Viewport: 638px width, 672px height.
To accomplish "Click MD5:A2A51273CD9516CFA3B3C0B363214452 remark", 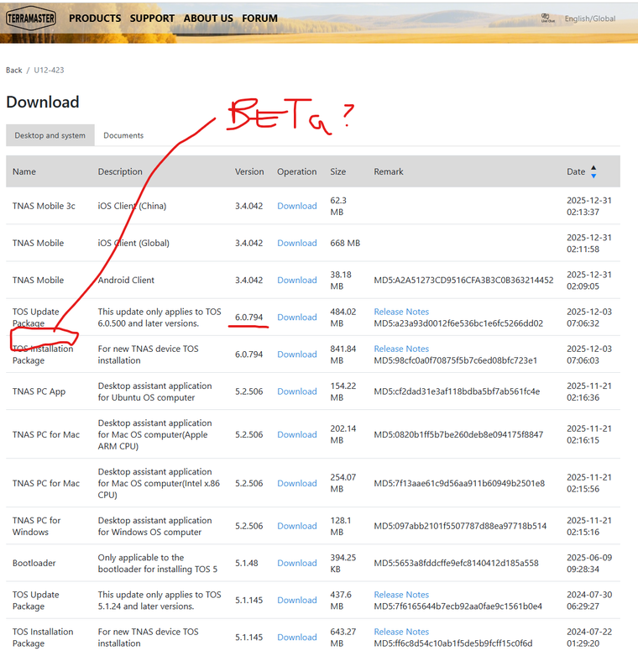I will click(463, 280).
